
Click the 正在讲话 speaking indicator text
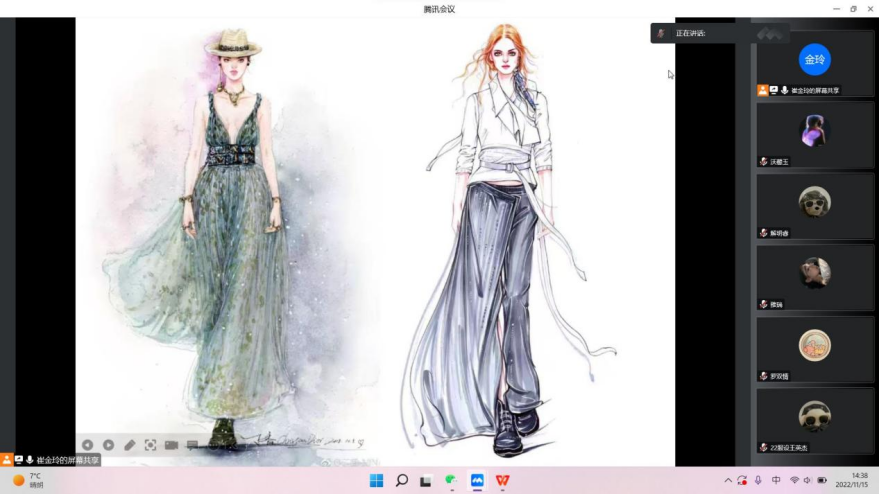[x=691, y=33]
